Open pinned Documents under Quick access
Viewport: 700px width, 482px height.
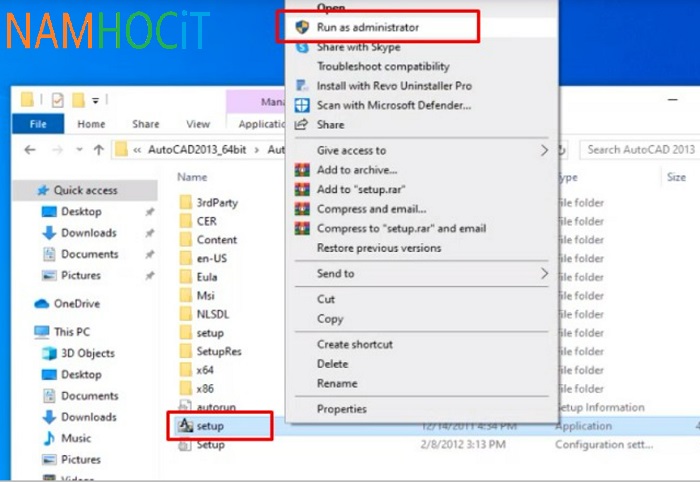pyautogui.click(x=89, y=254)
